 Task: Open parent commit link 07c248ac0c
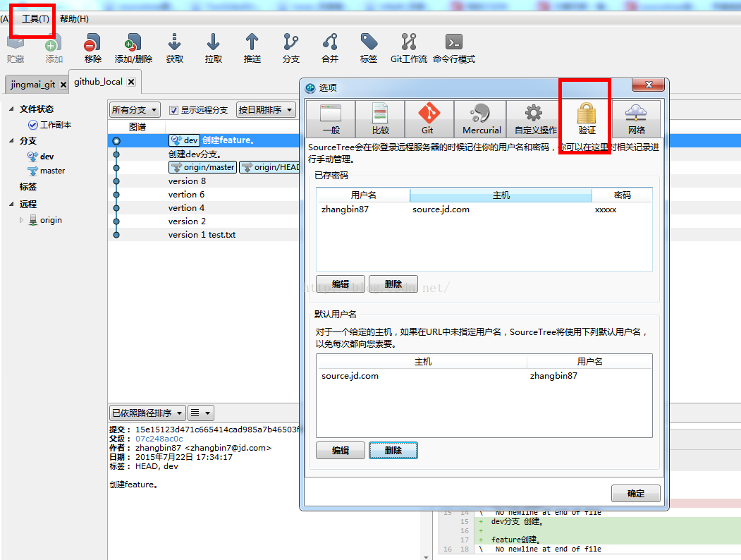(x=159, y=439)
